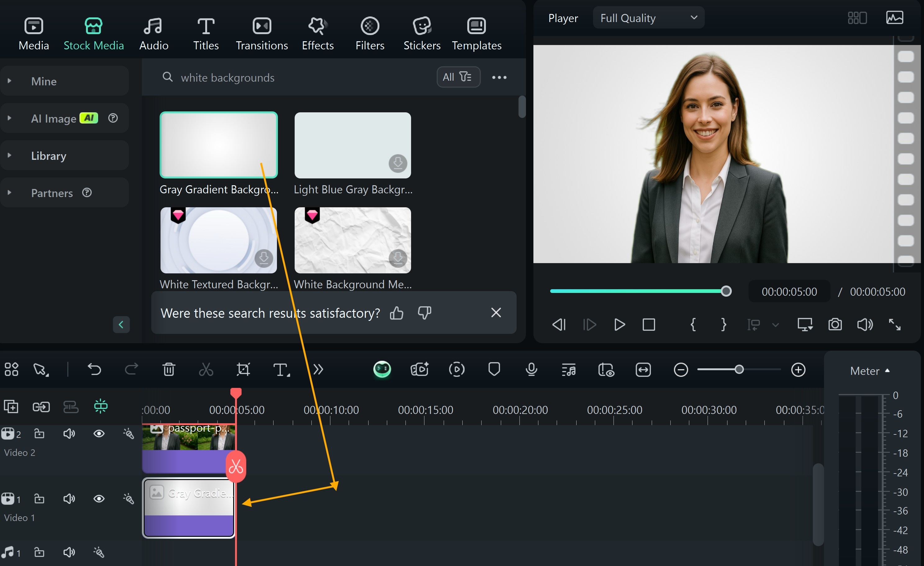Viewport: 924px width, 566px height.
Task: Set mark out point
Action: pos(723,325)
